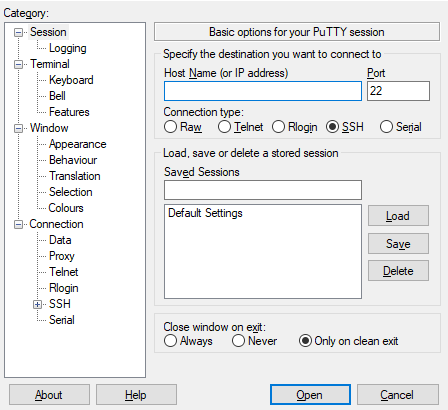The height and width of the screenshot is (410, 448).
Task: Open the Proxy settings category
Action: click(x=62, y=256)
